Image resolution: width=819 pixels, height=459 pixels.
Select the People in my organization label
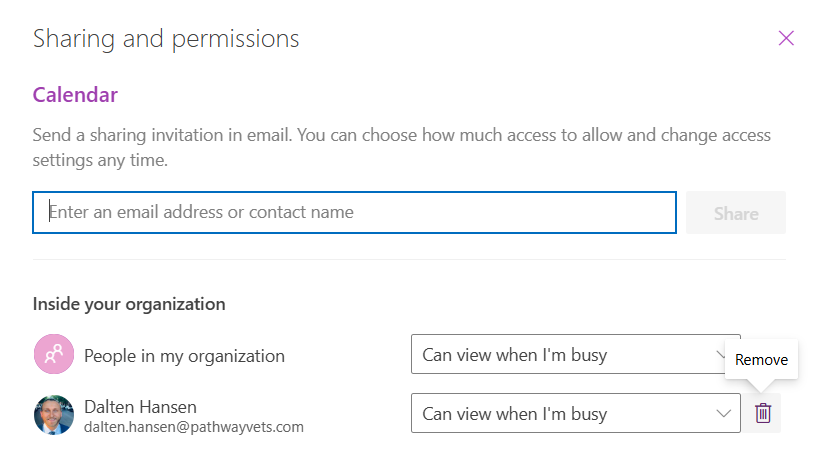(x=184, y=355)
